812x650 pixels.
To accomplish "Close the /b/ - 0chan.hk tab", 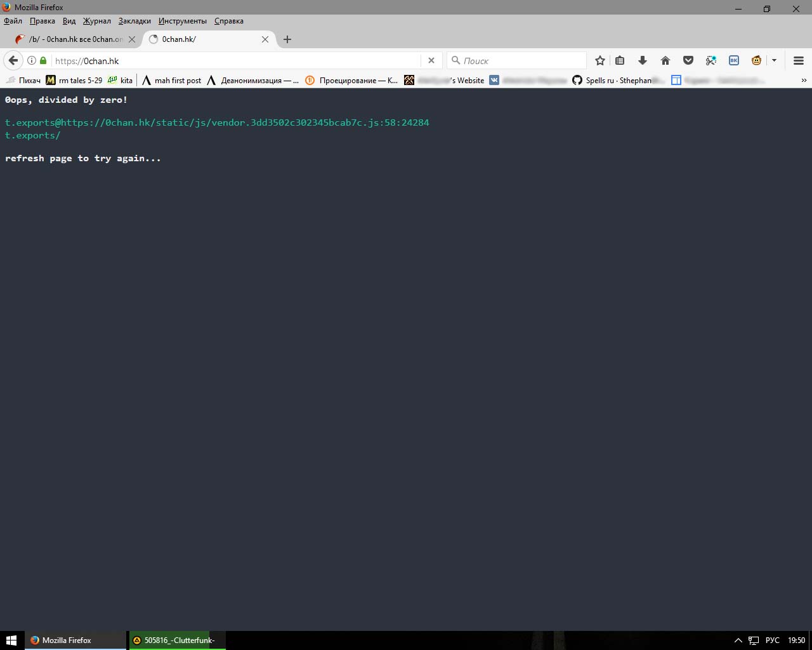I will 132,39.
